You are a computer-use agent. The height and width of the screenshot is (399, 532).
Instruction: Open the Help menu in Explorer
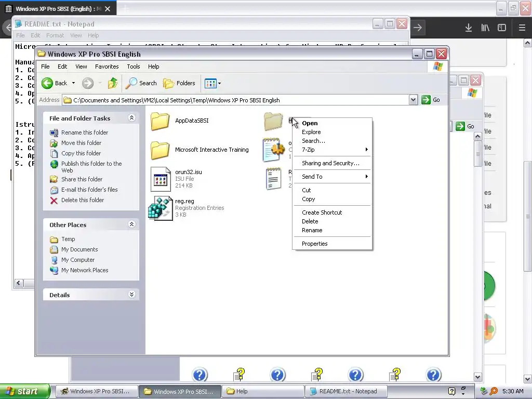coord(153,66)
